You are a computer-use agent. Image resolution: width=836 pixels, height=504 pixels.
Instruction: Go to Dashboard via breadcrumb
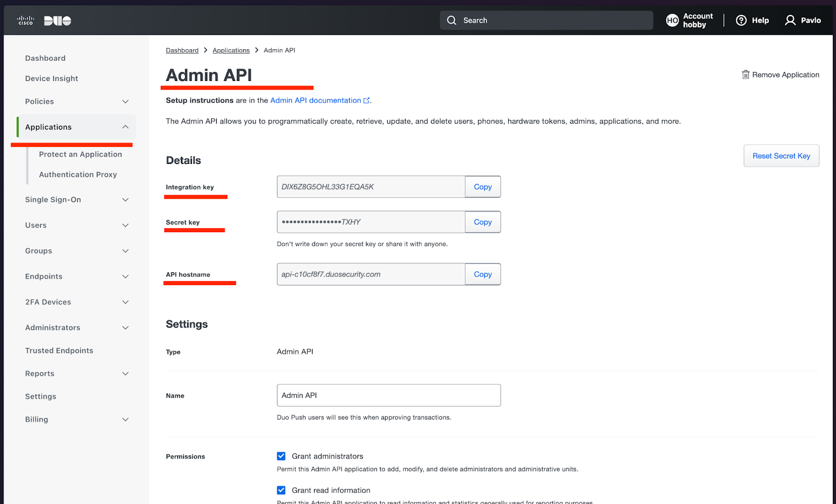coord(182,50)
